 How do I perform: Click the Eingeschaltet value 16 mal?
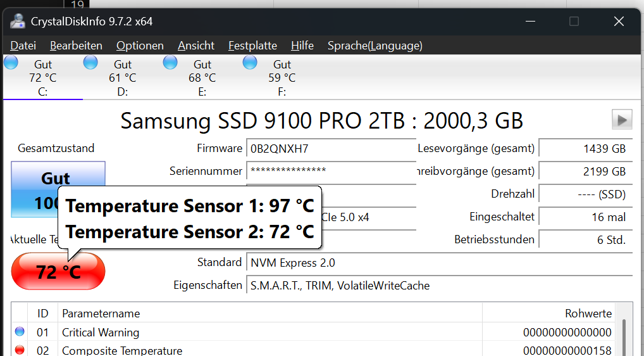coord(586,217)
